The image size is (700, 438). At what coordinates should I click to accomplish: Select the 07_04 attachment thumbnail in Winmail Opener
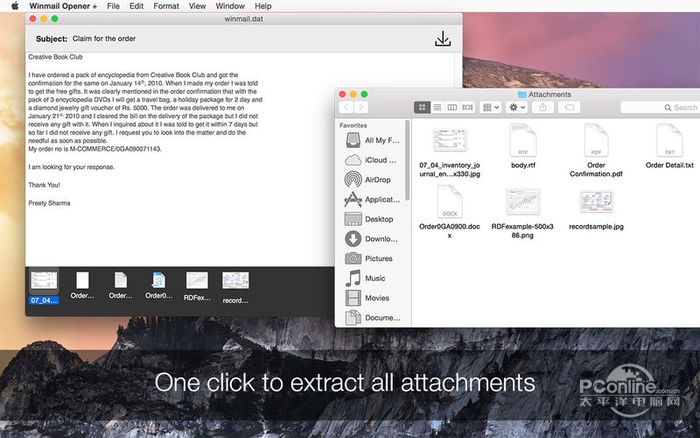[x=44, y=287]
